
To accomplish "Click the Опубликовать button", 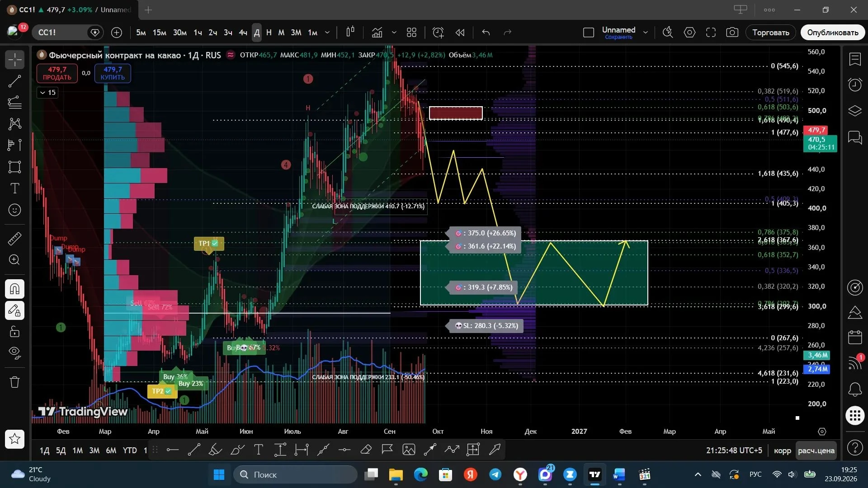I will tap(833, 33).
